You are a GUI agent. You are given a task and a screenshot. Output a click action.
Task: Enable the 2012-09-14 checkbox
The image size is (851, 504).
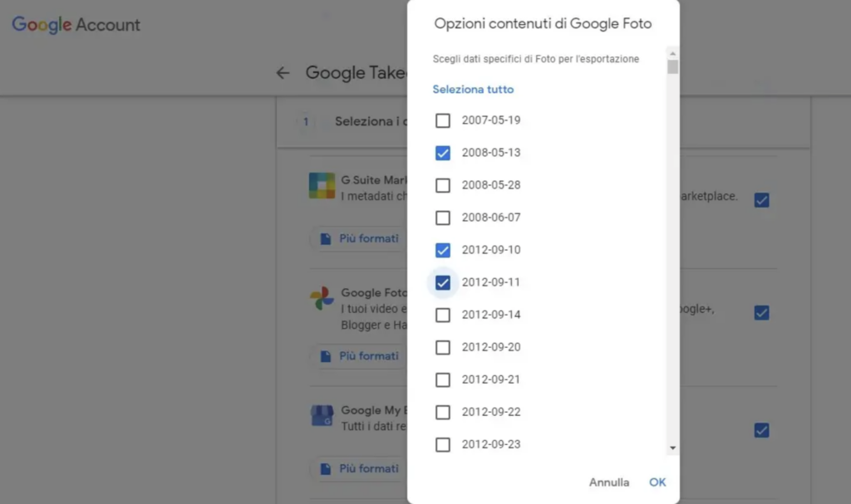click(x=443, y=315)
